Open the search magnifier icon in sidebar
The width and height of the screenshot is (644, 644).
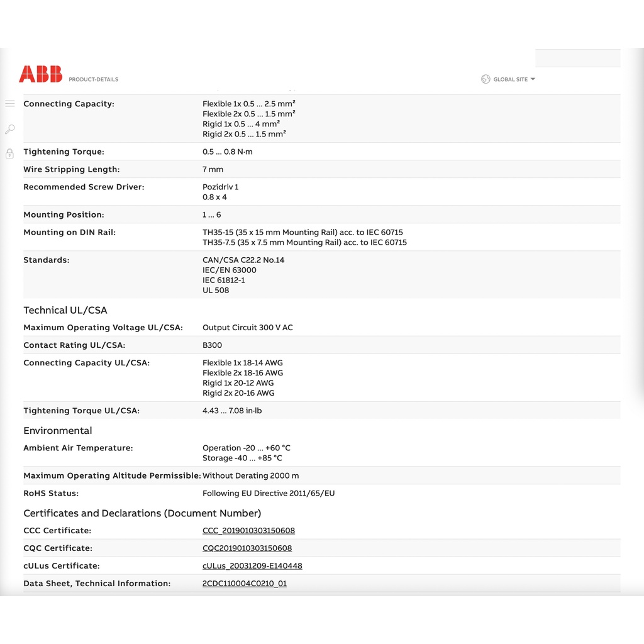[10, 130]
